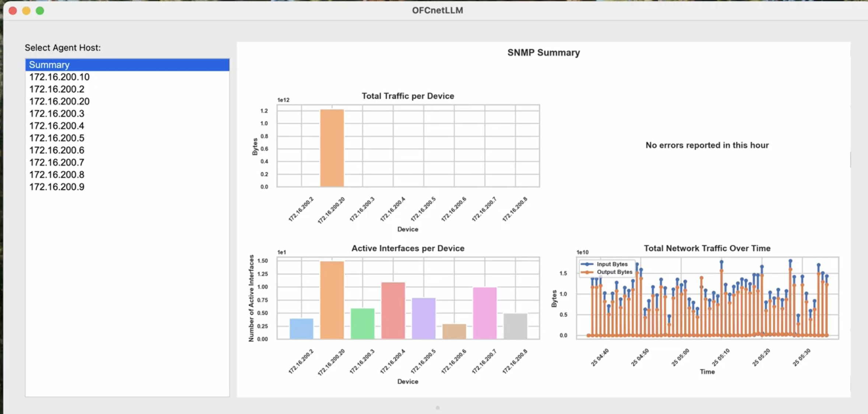Click pink 172.16.200.7 Active Interfaces bar
This screenshot has width=868, height=414.
click(484, 313)
